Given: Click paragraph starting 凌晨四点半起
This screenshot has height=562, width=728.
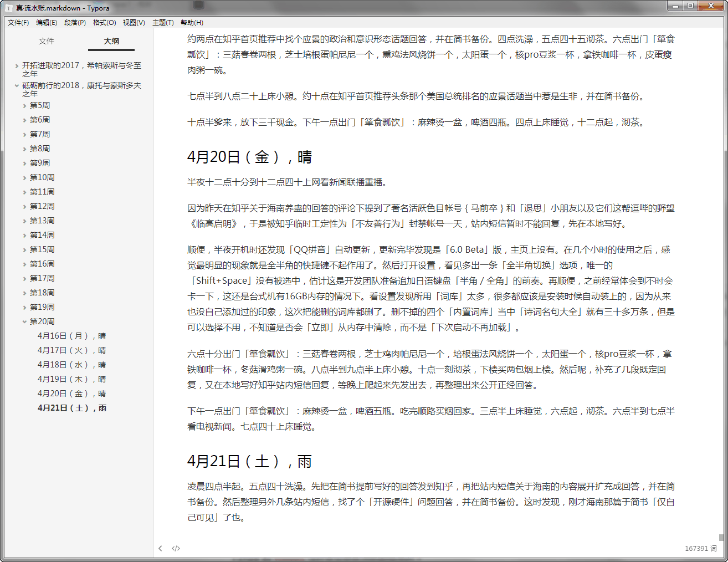Looking at the screenshot, I should coord(431,502).
